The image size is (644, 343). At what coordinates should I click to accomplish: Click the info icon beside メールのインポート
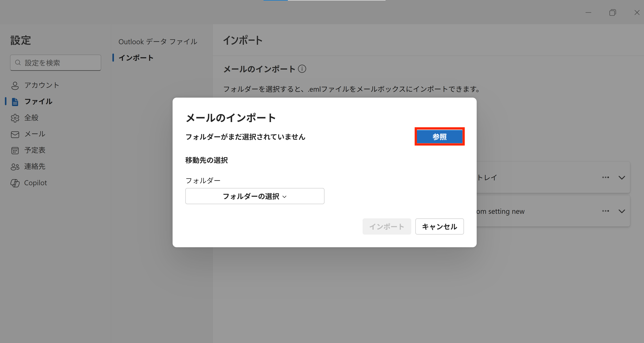coord(302,69)
